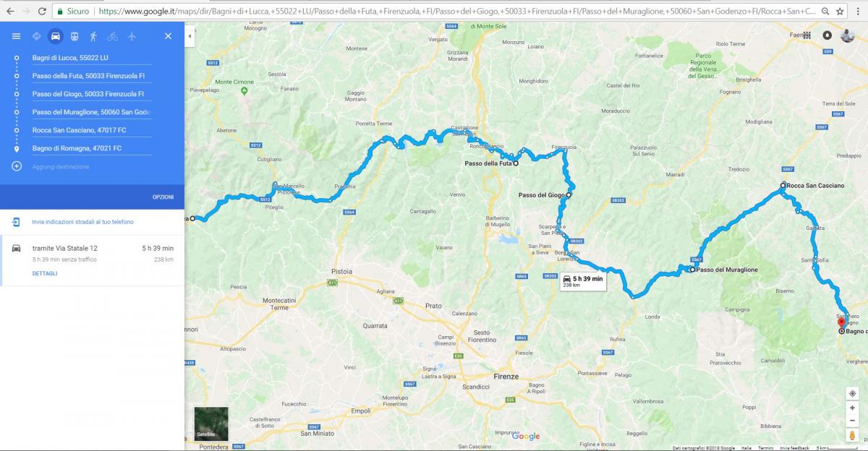This screenshot has width=868, height=451.
Task: Open the hamburger menu in directions panel
Action: coord(16,36)
